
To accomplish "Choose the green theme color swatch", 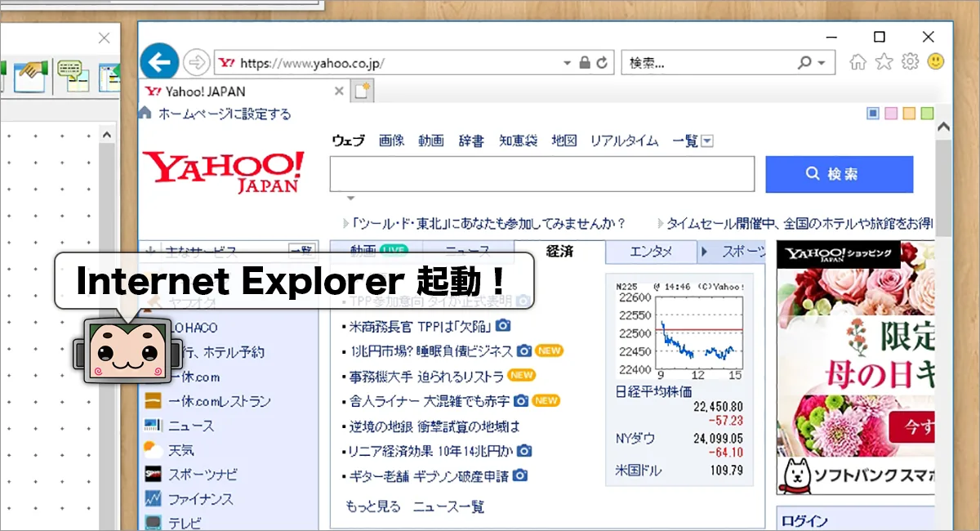I will point(927,114).
